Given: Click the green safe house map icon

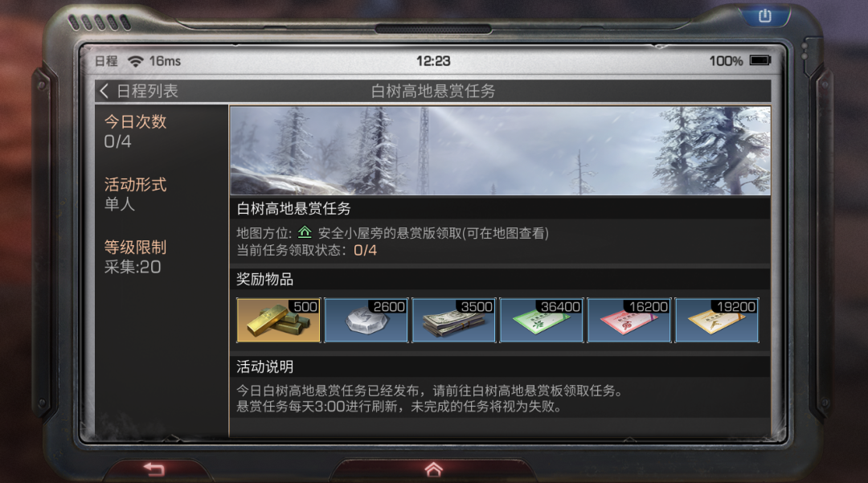Looking at the screenshot, I should point(305,232).
